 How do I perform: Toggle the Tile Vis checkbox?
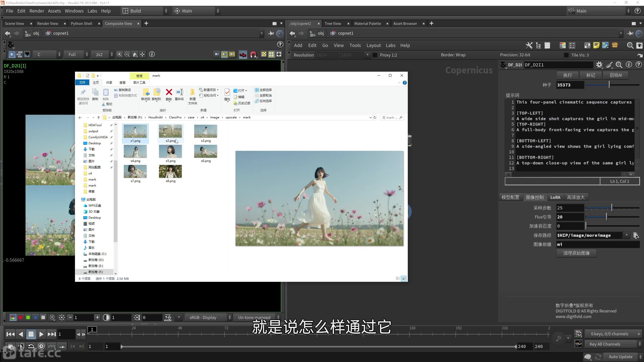coord(566,55)
